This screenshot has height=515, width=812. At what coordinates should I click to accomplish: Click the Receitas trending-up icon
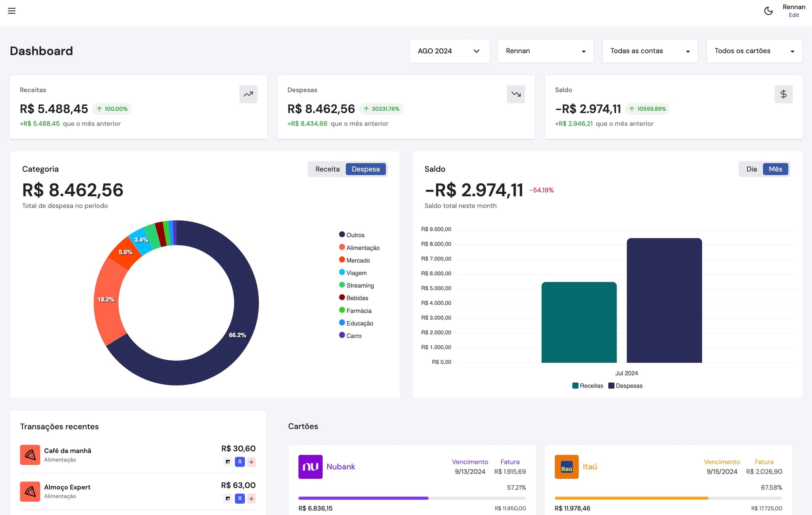pyautogui.click(x=248, y=94)
